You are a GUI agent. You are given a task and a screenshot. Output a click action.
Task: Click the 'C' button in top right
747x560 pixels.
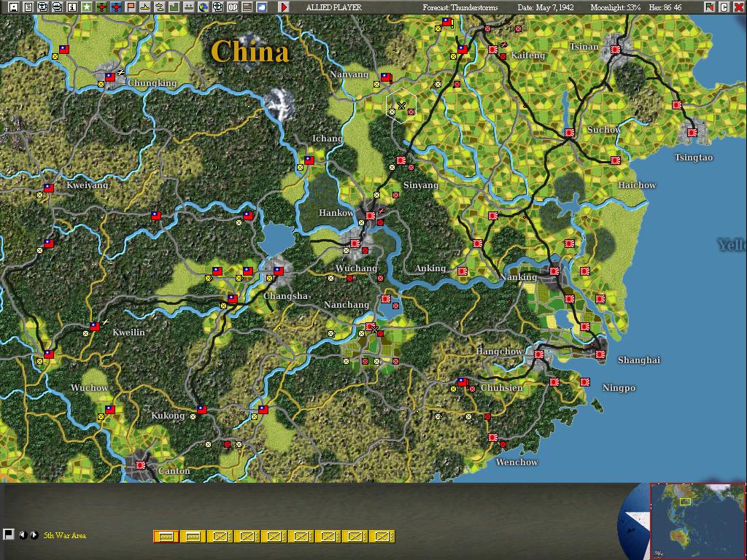(724, 7)
